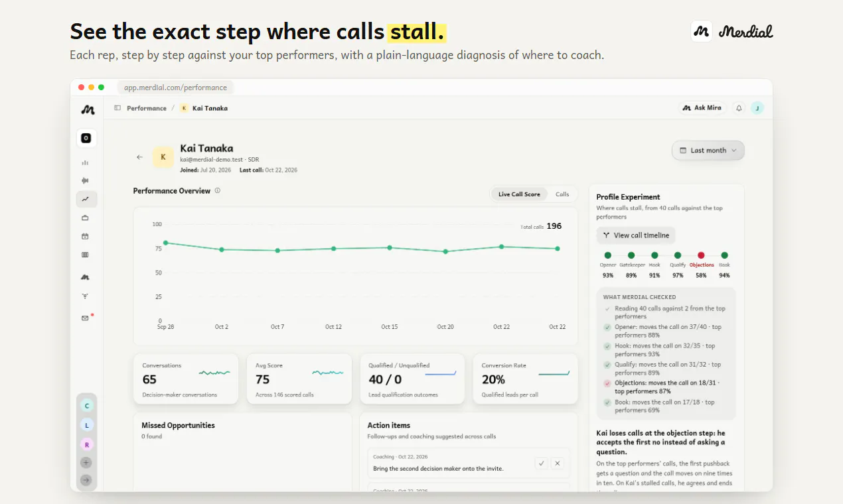Image resolution: width=843 pixels, height=504 pixels.
Task: Open the J user avatar in the header
Action: tap(757, 108)
